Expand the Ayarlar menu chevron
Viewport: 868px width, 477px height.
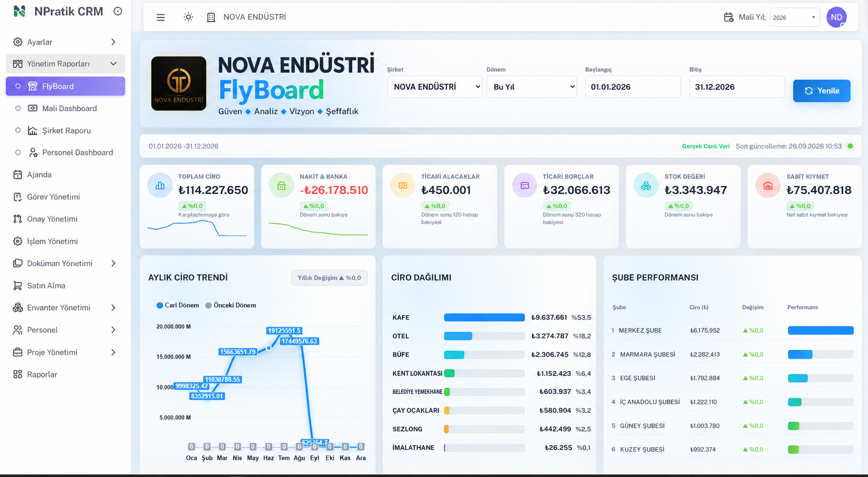113,42
